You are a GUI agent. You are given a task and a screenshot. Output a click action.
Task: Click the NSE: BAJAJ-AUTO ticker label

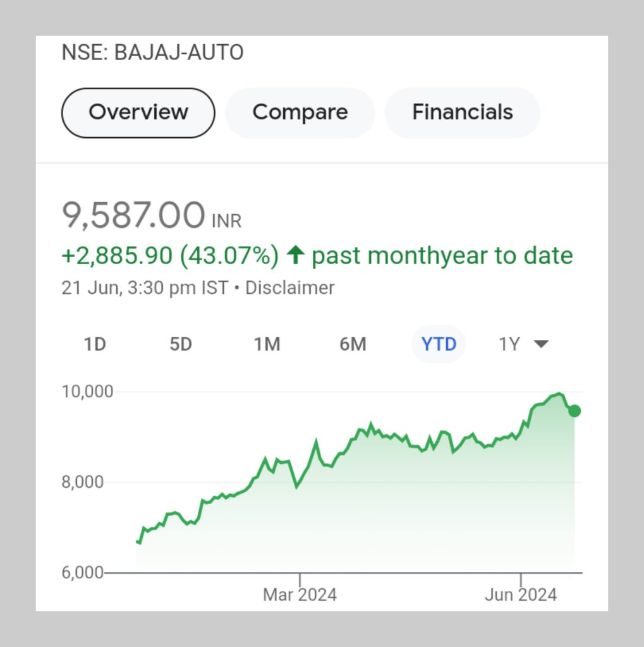152,53
